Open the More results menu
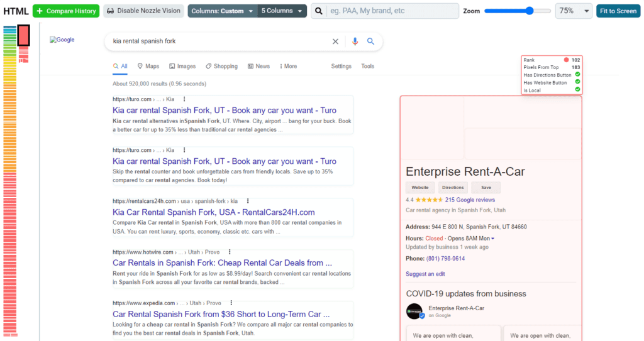 tap(288, 67)
